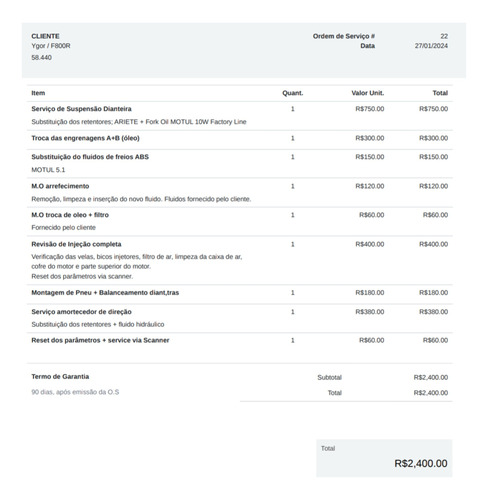Viewport: 488px width, 500px height.
Task: Click the Item column header
Action: pyautogui.click(x=38, y=93)
